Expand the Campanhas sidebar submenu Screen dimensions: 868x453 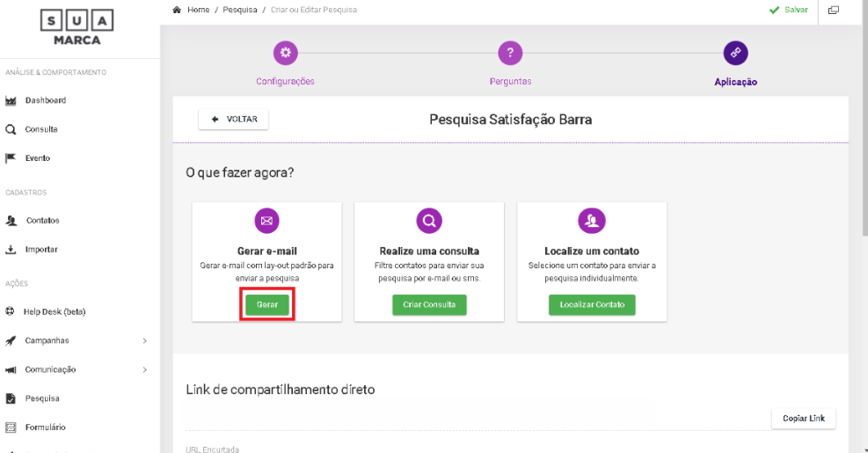(144, 341)
